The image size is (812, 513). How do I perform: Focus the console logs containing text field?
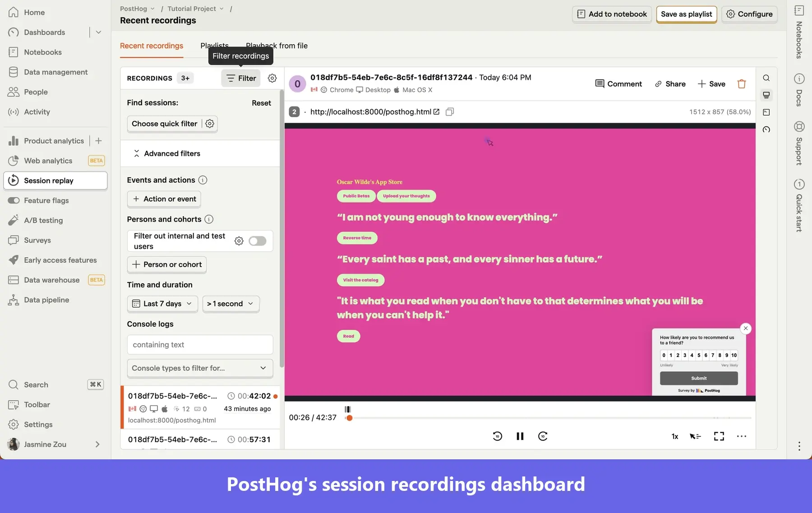point(200,345)
